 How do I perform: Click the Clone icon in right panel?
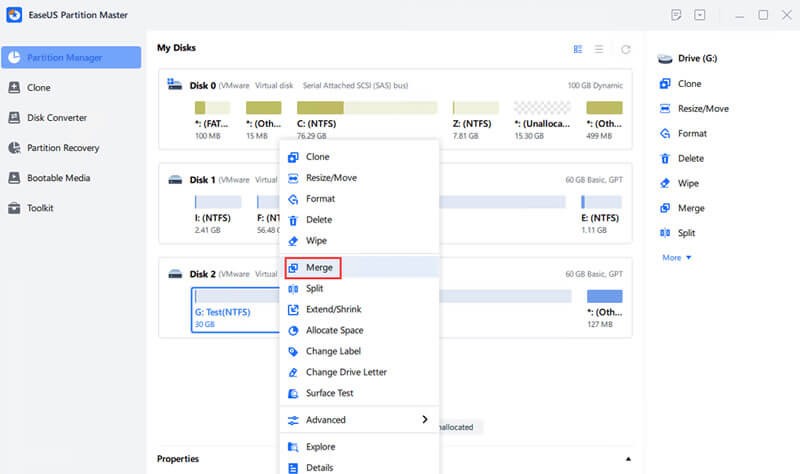click(x=665, y=84)
